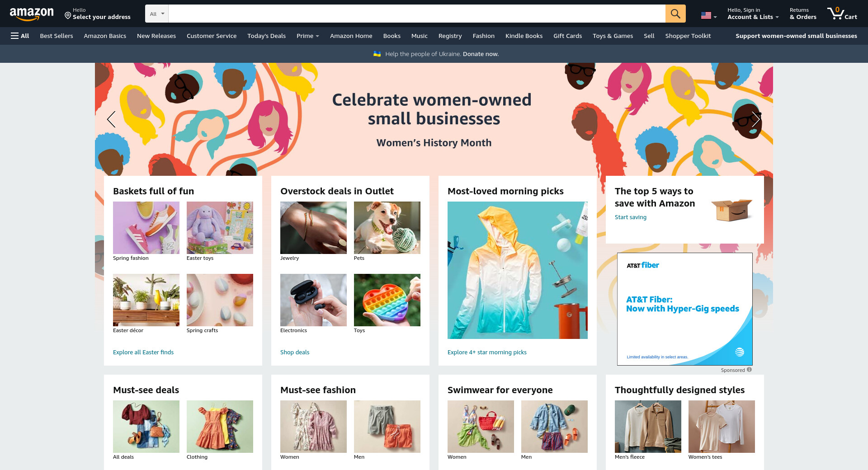Click the Shop deals link
Image resolution: width=868 pixels, height=470 pixels.
(x=295, y=352)
